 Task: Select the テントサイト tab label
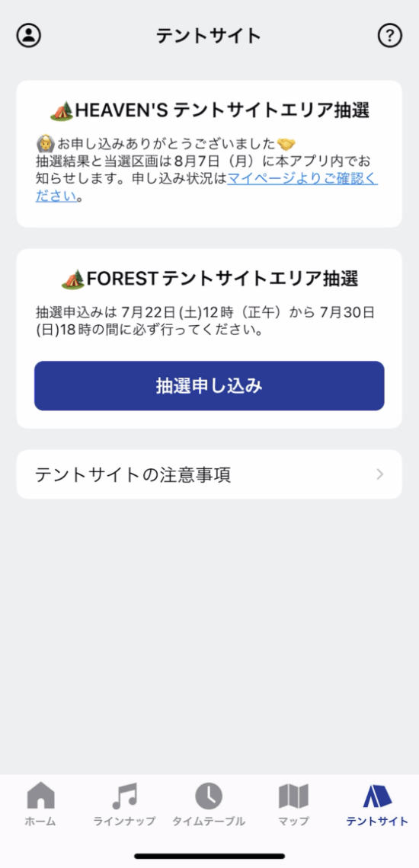click(377, 821)
